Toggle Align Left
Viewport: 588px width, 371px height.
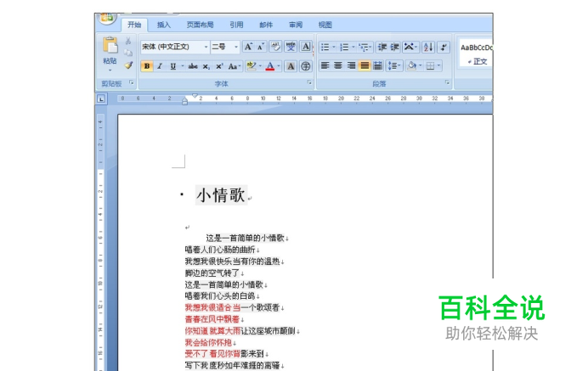pos(325,65)
